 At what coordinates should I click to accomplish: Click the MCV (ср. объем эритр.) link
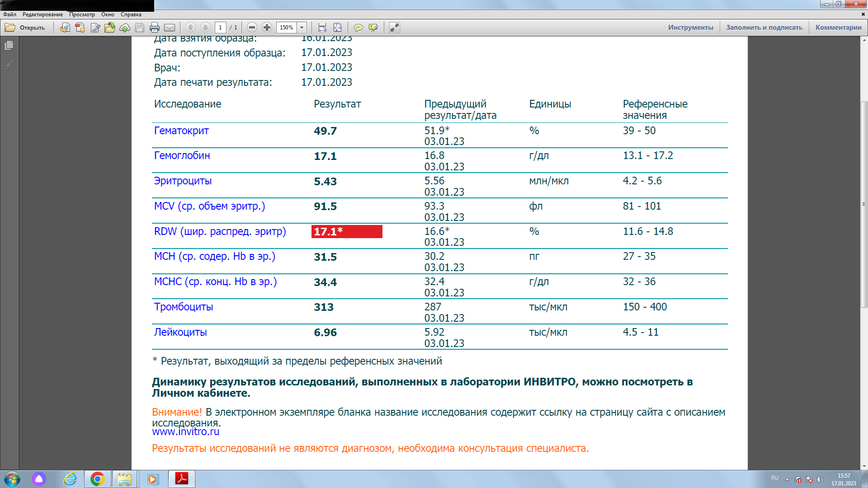click(209, 206)
